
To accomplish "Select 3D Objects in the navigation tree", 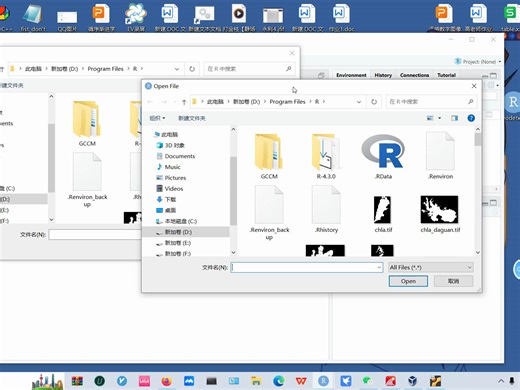I will tap(170, 145).
